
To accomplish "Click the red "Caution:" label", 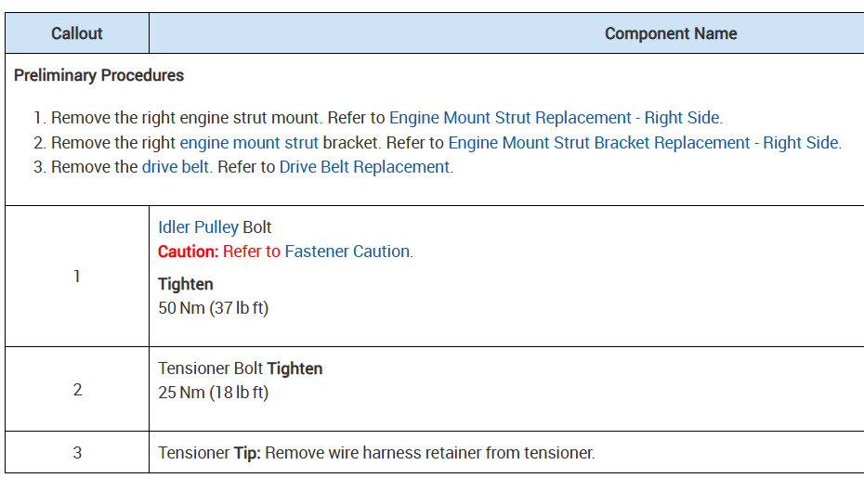I will [x=188, y=252].
